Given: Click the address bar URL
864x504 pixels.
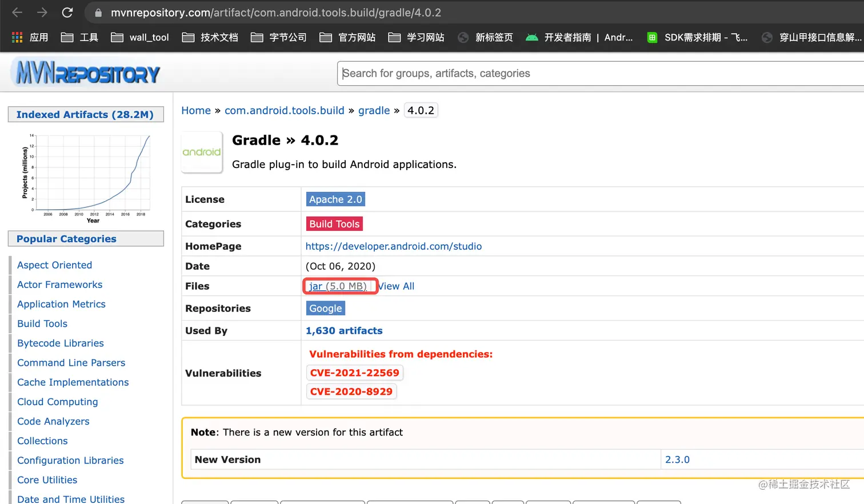Looking at the screenshot, I should [276, 13].
